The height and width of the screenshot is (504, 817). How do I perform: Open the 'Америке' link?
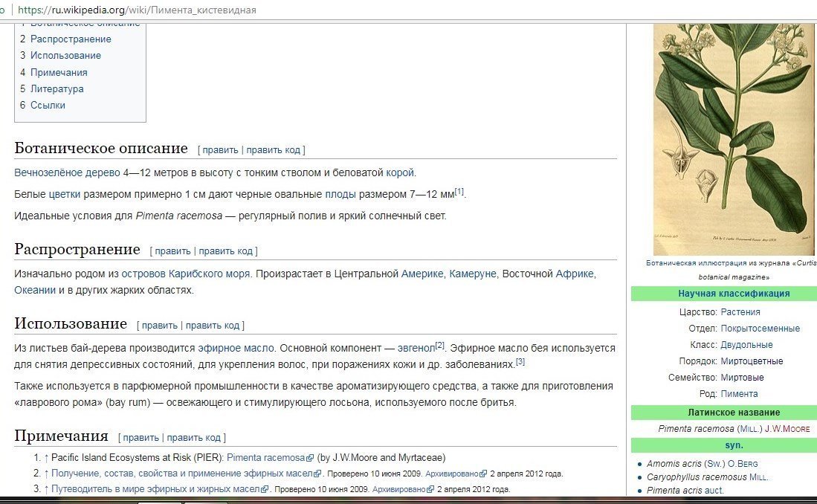422,274
